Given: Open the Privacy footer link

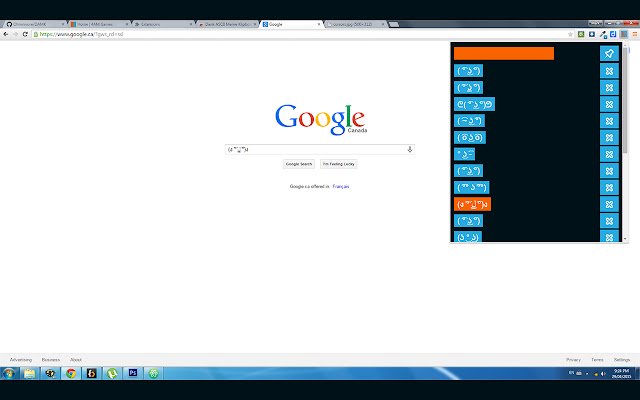Looking at the screenshot, I should pyautogui.click(x=573, y=360).
